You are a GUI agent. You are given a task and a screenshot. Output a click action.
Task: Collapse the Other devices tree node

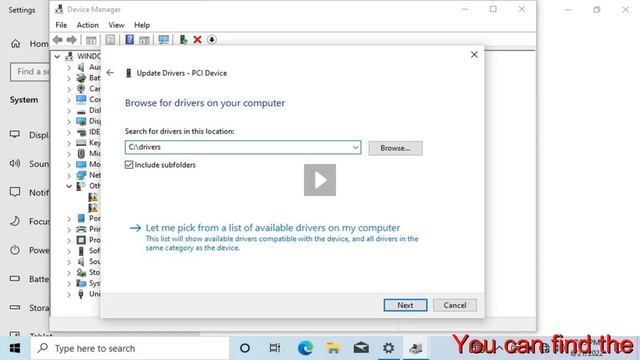click(69, 186)
